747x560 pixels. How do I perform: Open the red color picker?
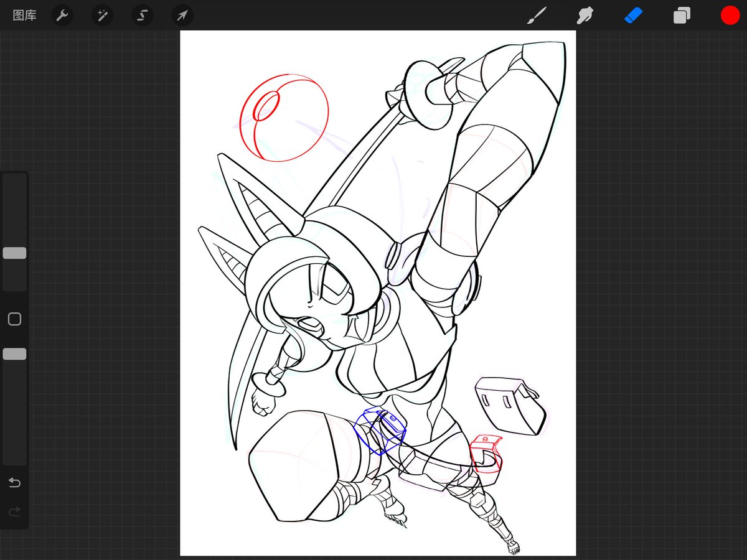pos(730,16)
